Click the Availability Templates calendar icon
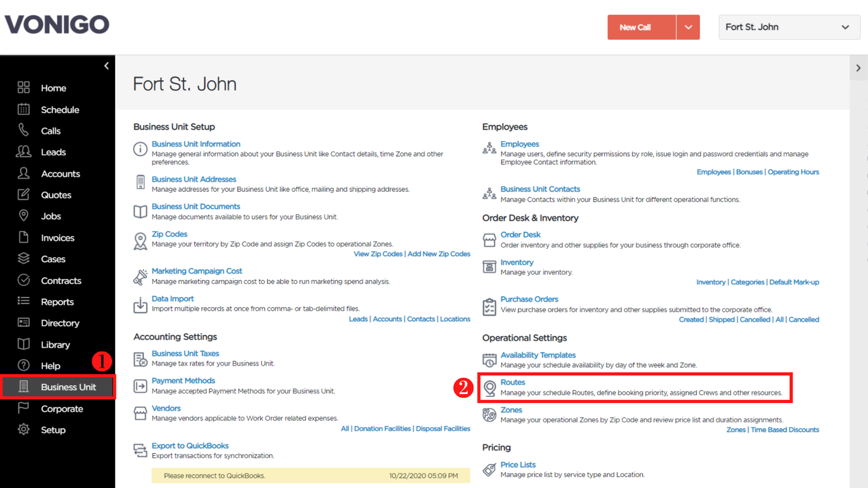 point(489,360)
